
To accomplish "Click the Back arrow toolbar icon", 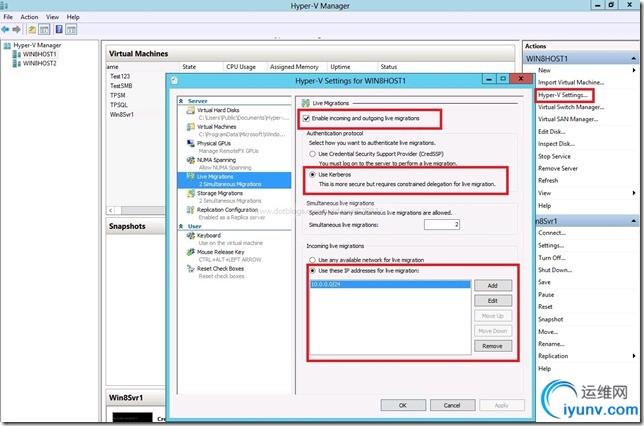I will 5,30.
